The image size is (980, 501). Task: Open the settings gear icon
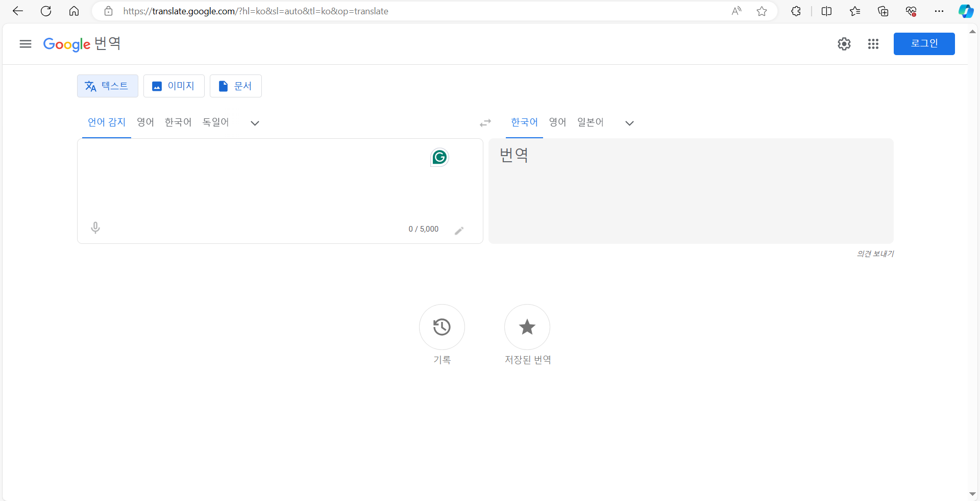coord(844,44)
